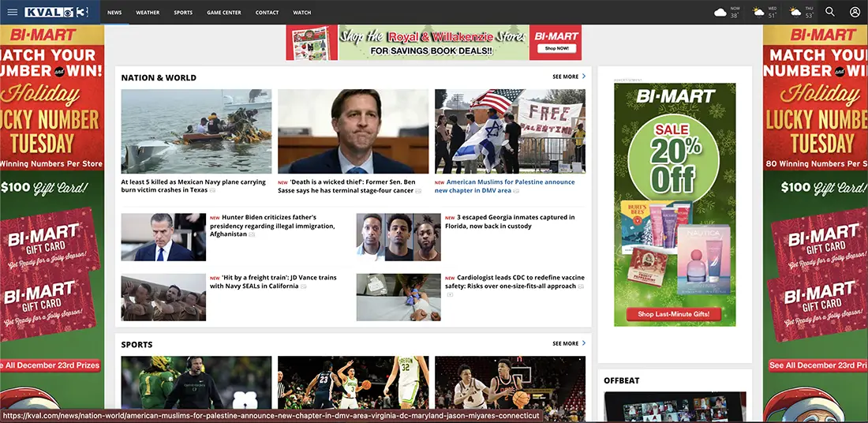Click Shop Last-Minute Gifts button in sidebar ad
Image resolution: width=868 pixels, height=423 pixels.
pos(675,314)
